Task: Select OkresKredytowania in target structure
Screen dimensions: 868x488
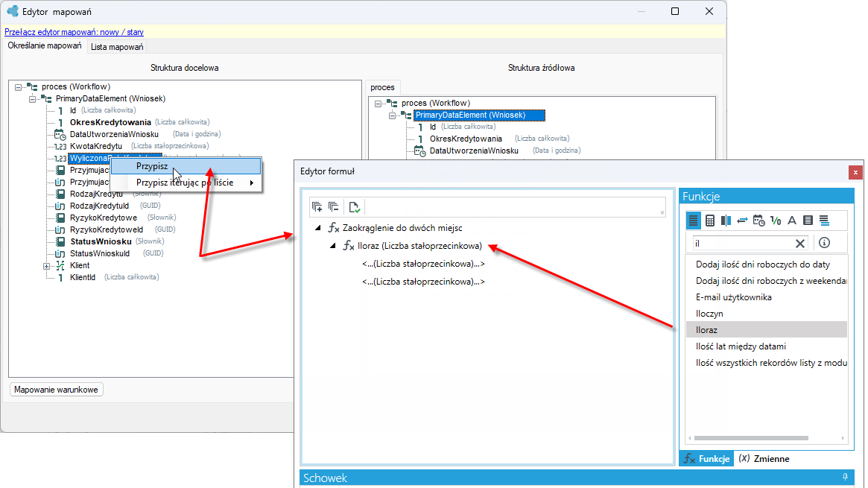Action: [x=110, y=122]
